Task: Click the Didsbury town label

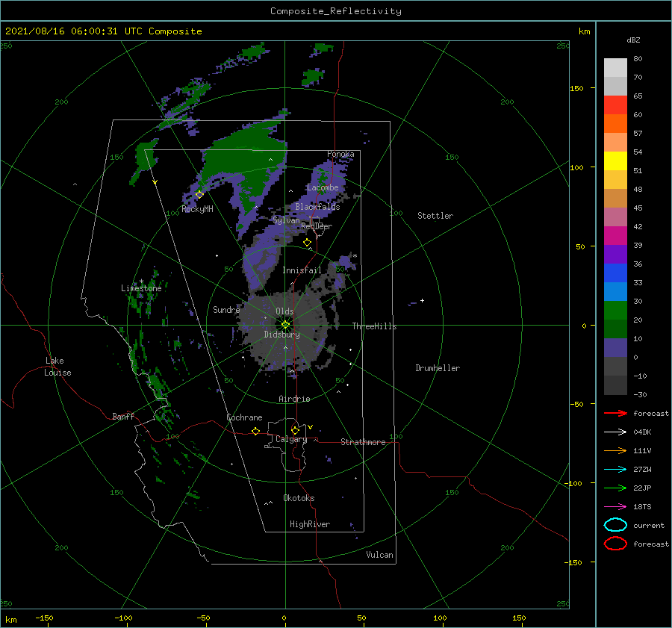Action: click(x=281, y=335)
